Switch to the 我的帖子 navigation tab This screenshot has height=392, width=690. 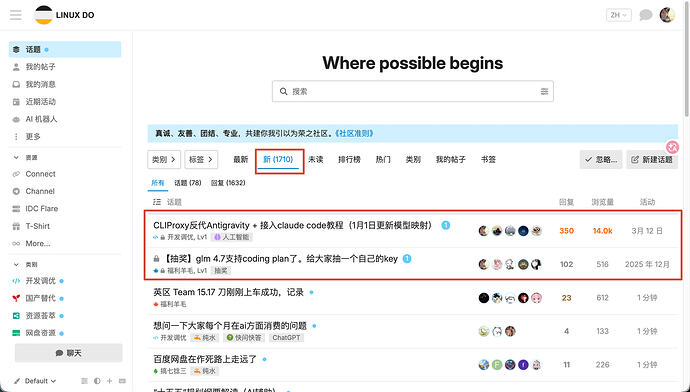pyautogui.click(x=451, y=160)
